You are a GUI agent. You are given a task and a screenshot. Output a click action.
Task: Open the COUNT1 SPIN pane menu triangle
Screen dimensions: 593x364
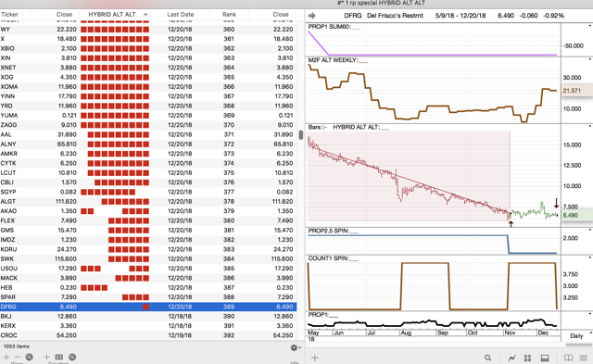(x=590, y=257)
